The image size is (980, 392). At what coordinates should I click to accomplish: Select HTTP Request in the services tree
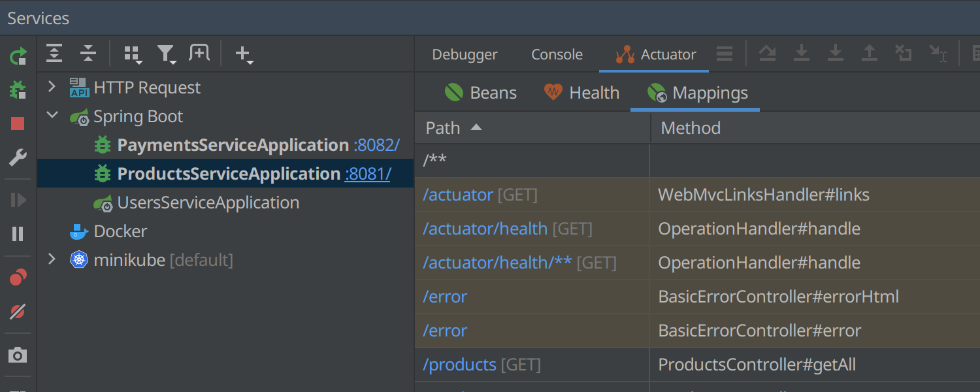click(x=147, y=88)
